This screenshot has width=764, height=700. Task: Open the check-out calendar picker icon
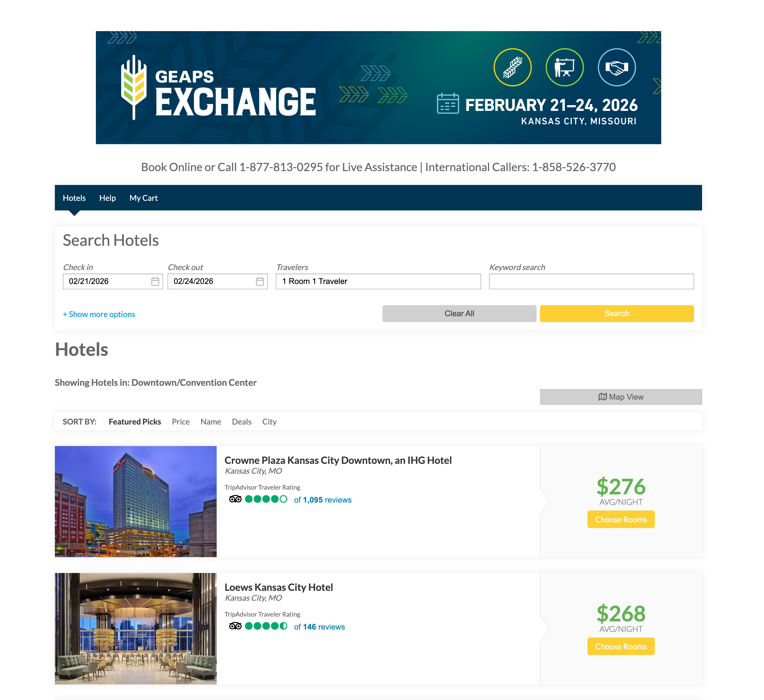coord(260,282)
